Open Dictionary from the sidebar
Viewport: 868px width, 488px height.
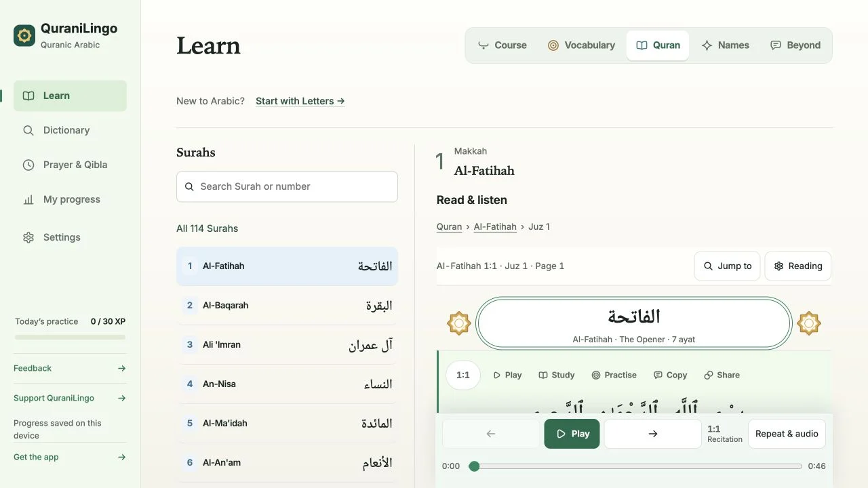[70, 130]
